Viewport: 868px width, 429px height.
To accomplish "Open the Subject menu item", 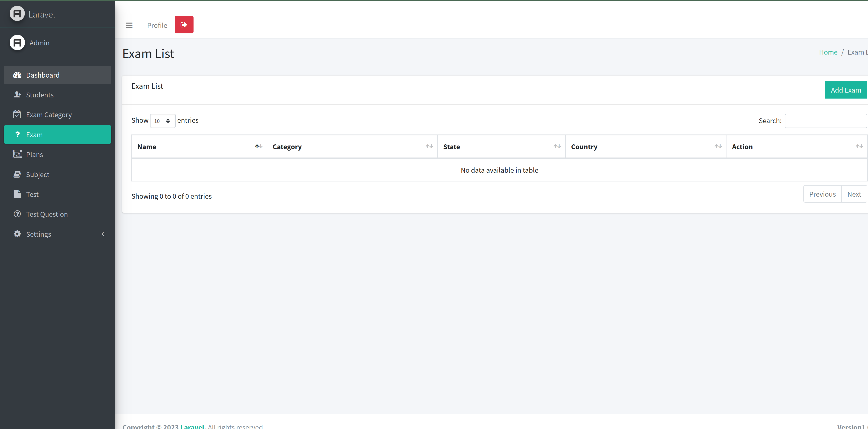I will coord(57,174).
